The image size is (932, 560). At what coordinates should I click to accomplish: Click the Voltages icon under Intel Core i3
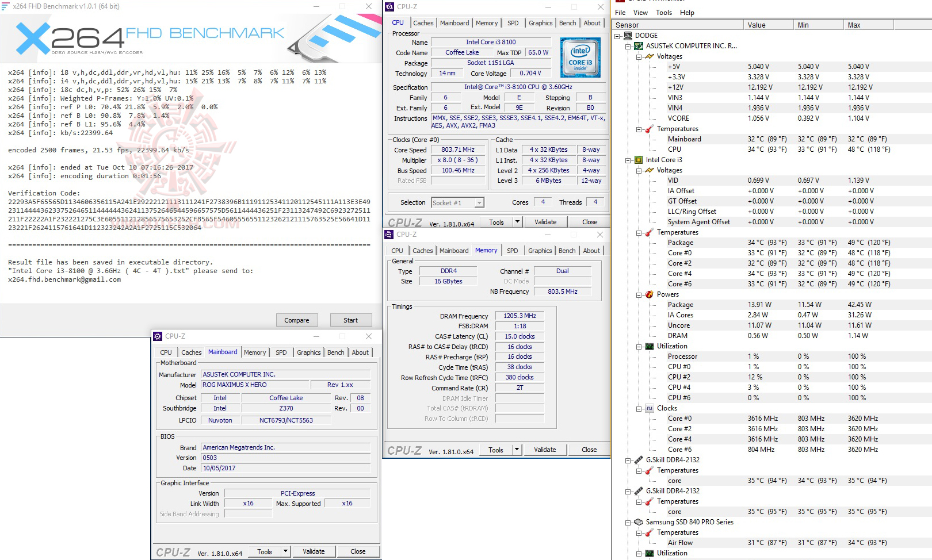(650, 170)
